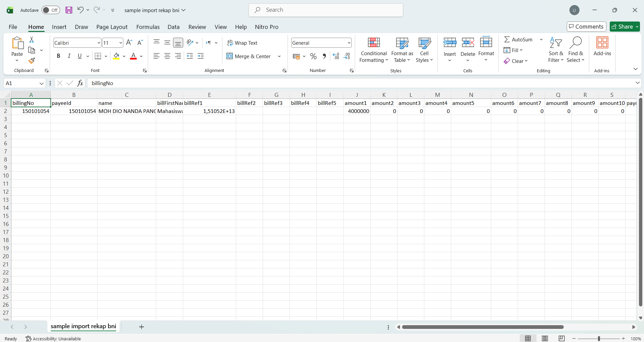Switch to Page Layout view in status bar

click(x=545, y=338)
